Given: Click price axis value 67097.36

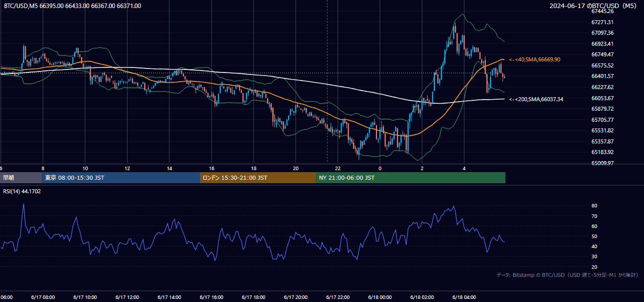Looking at the screenshot, I should pyautogui.click(x=603, y=33).
